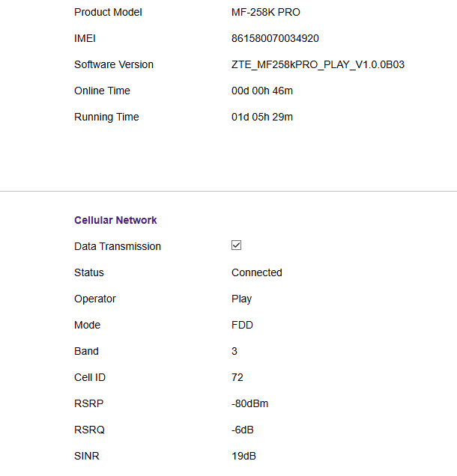Viewport: 457px width, 476px height.
Task: Click the Online Time value 00d 00h 46m
Action: pyautogui.click(x=262, y=91)
